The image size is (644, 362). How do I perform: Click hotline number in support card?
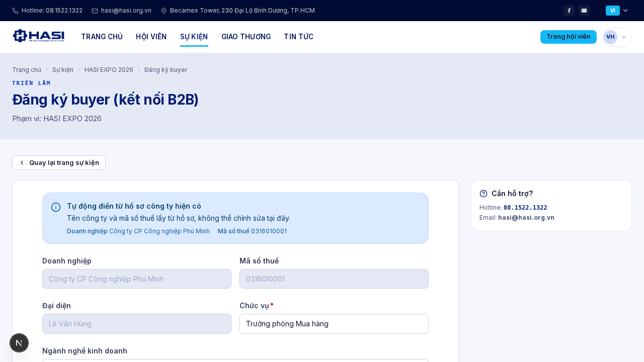tap(525, 208)
